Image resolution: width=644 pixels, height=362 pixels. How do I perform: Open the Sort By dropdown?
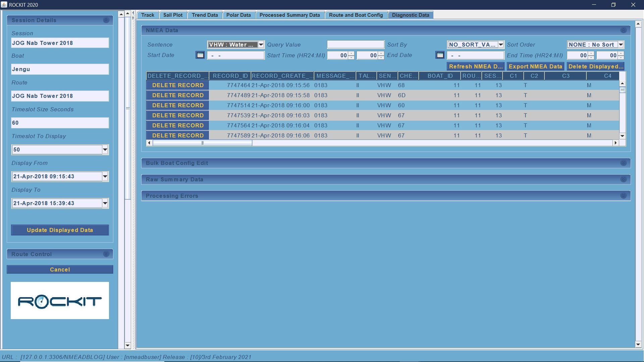[x=501, y=45]
